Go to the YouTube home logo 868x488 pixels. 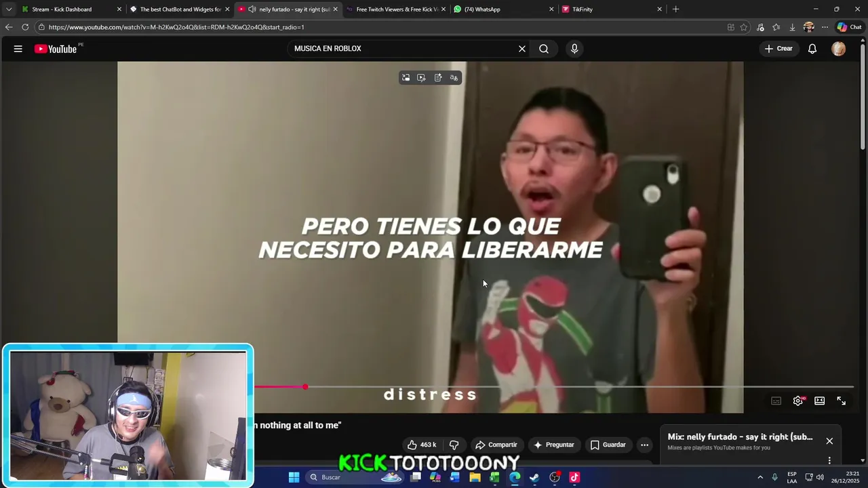56,49
